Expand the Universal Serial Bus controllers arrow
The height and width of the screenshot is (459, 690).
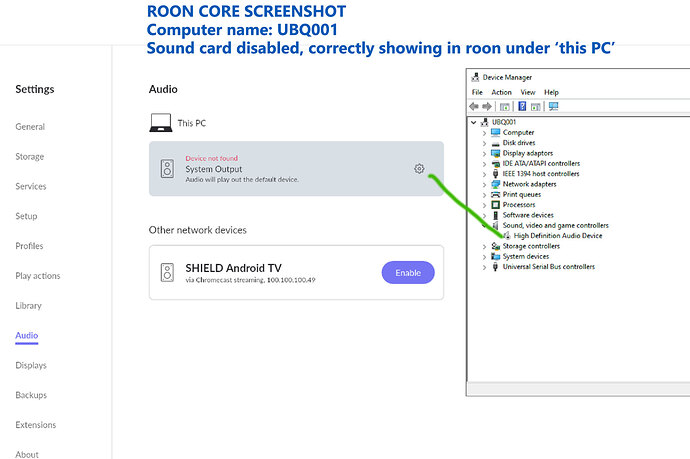pos(484,267)
